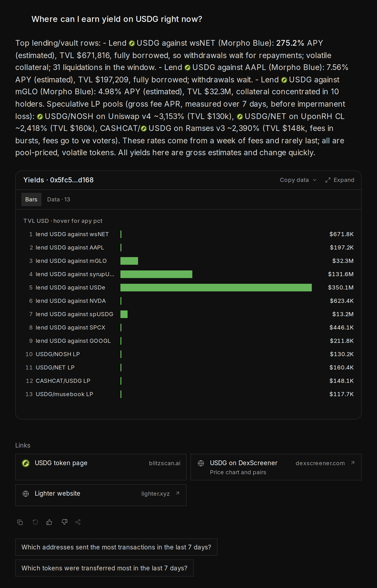Click the USDG token icon before 'USDG/NOSH on Uniswap'
This screenshot has height=588, width=377.
click(x=40, y=116)
